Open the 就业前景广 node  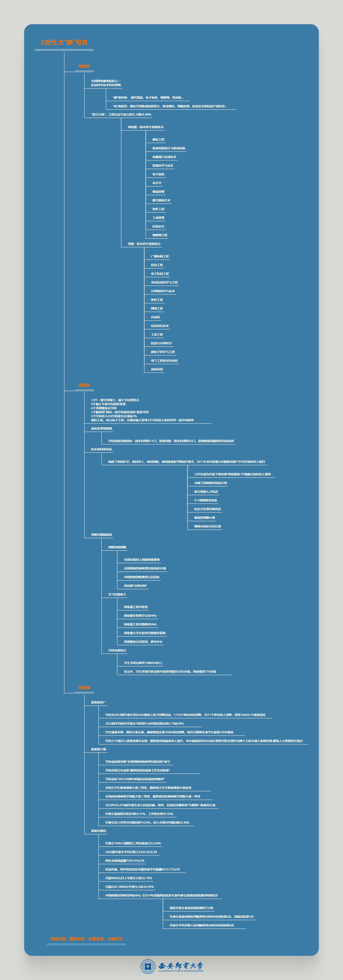click(99, 702)
